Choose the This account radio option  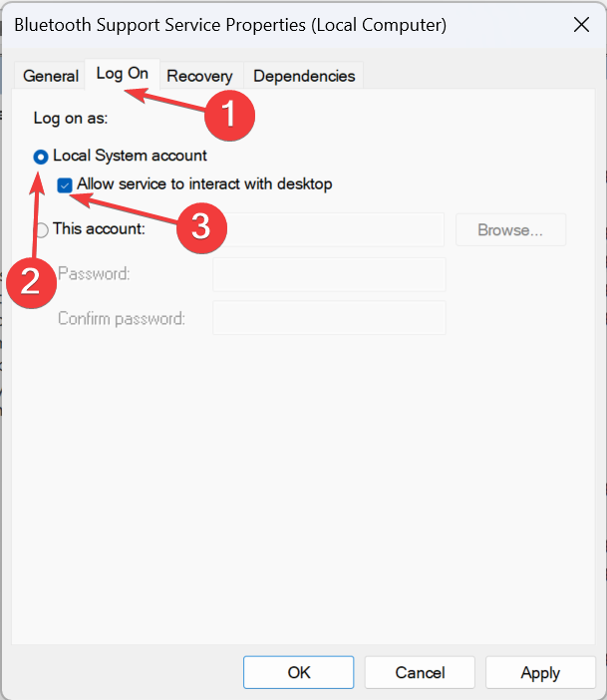tap(41, 230)
